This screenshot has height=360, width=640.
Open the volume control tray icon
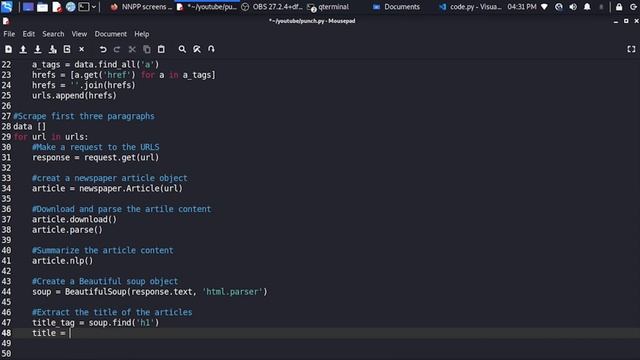(573, 7)
